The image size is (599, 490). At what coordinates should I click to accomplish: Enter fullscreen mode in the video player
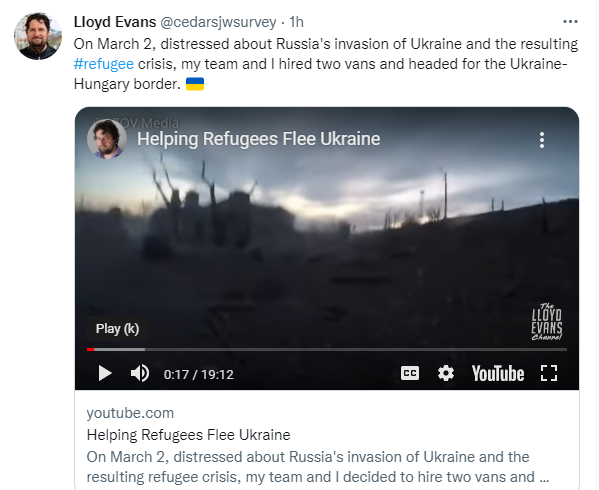(x=549, y=373)
